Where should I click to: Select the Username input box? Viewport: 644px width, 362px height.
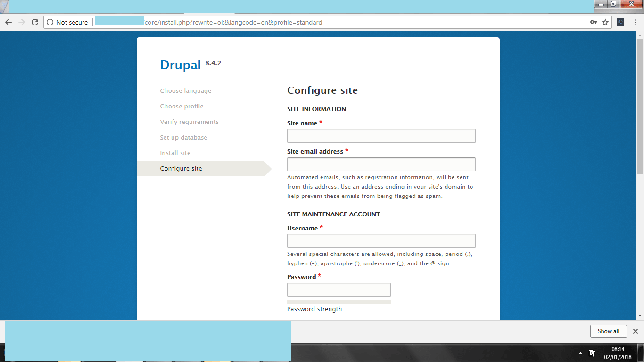(x=381, y=241)
